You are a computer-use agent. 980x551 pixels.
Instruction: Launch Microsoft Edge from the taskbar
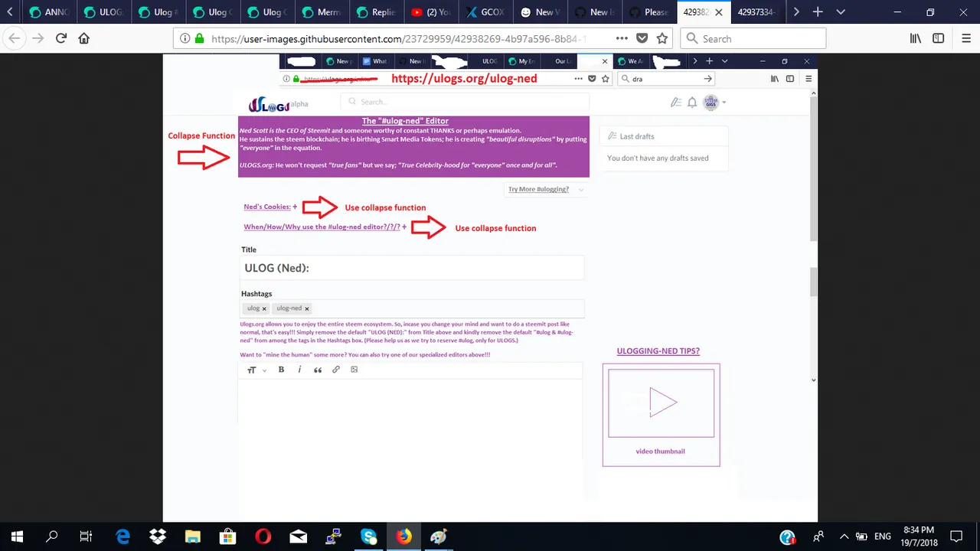pyautogui.click(x=122, y=536)
